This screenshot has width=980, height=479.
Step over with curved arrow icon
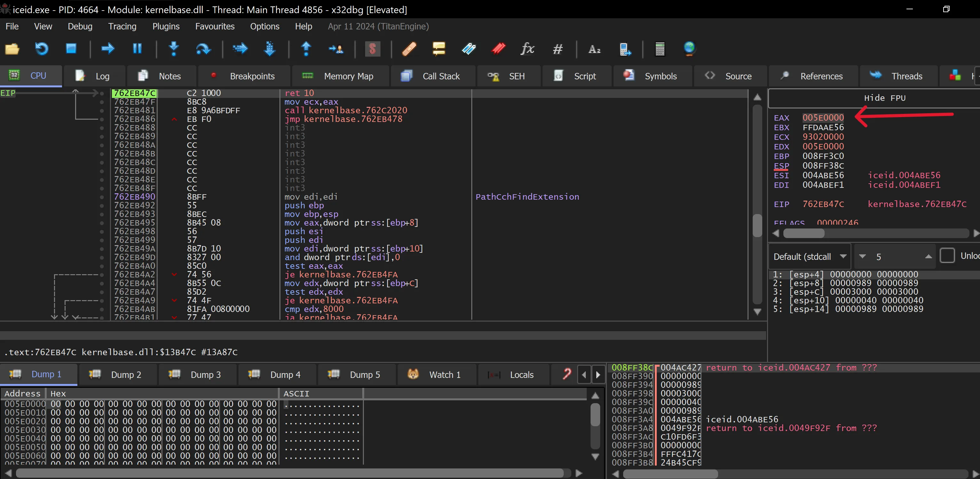click(x=203, y=49)
